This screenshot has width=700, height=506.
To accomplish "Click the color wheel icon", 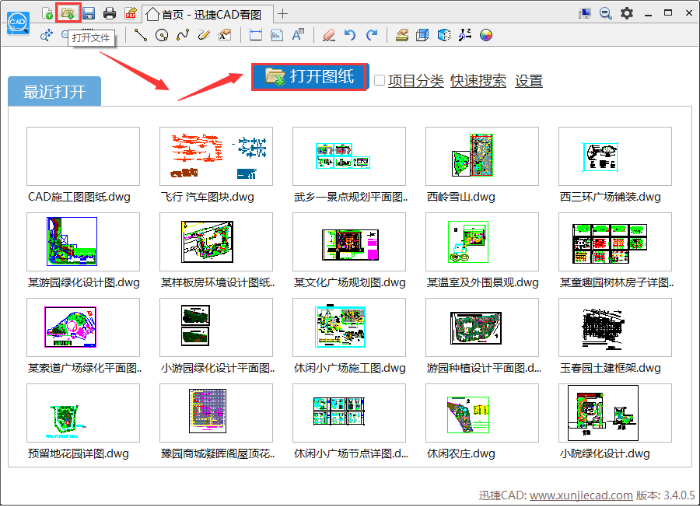I will (x=486, y=36).
